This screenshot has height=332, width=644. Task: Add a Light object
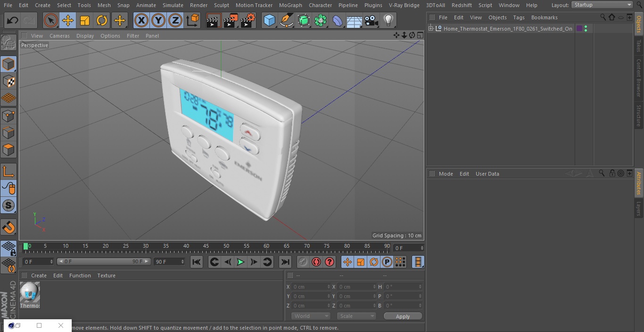388,21
